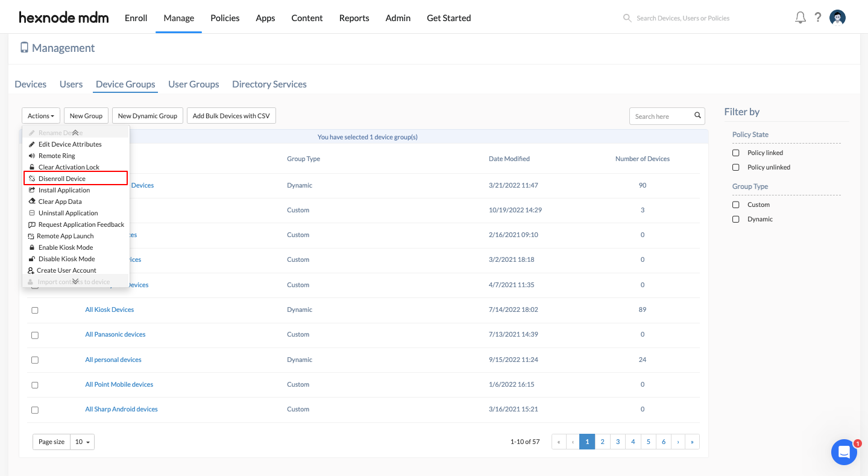Select the All personal devices row checkbox

[x=35, y=360]
